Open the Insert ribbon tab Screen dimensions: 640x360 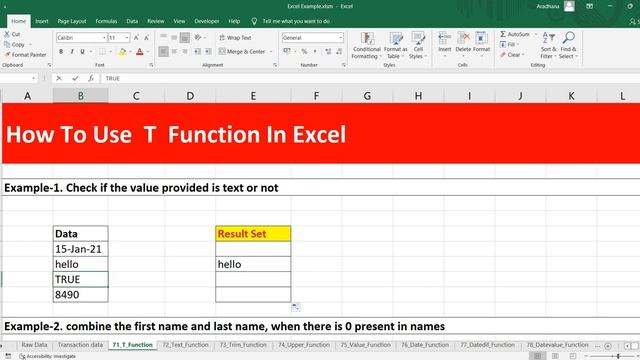(x=42, y=21)
